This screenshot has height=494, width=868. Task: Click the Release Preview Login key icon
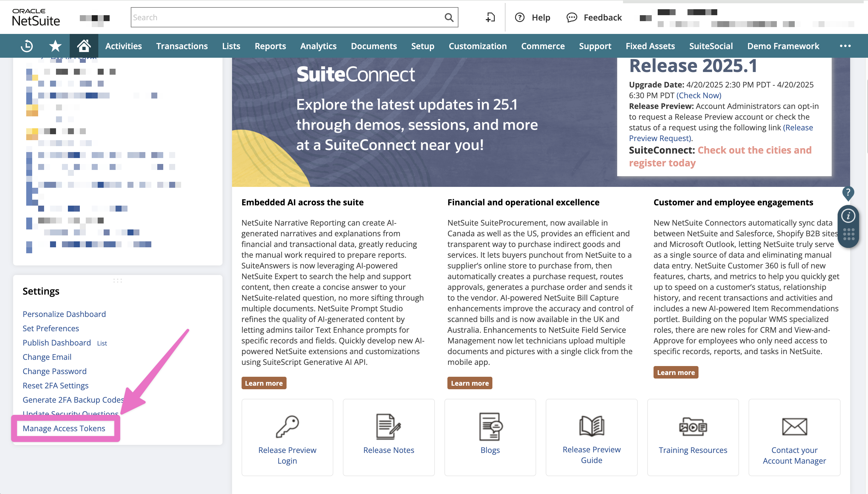click(x=287, y=427)
